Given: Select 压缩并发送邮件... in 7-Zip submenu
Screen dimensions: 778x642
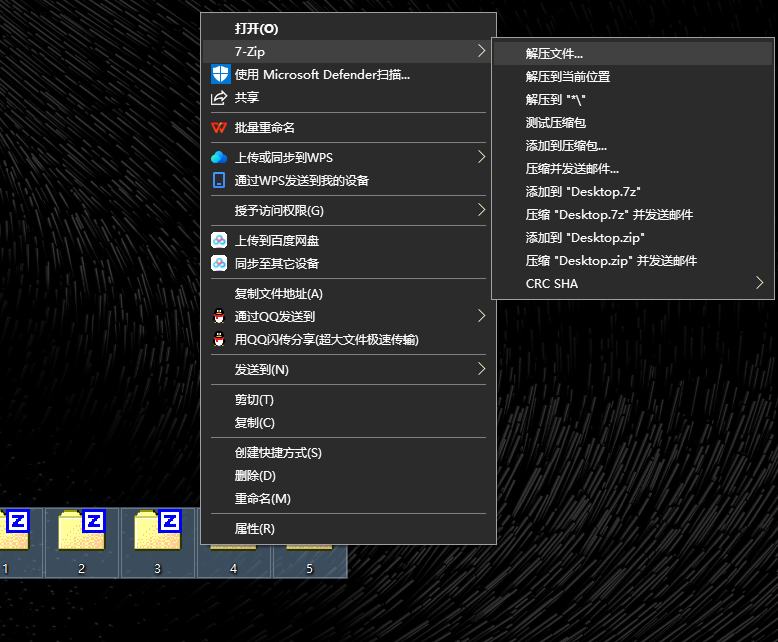Looking at the screenshot, I should [633, 169].
